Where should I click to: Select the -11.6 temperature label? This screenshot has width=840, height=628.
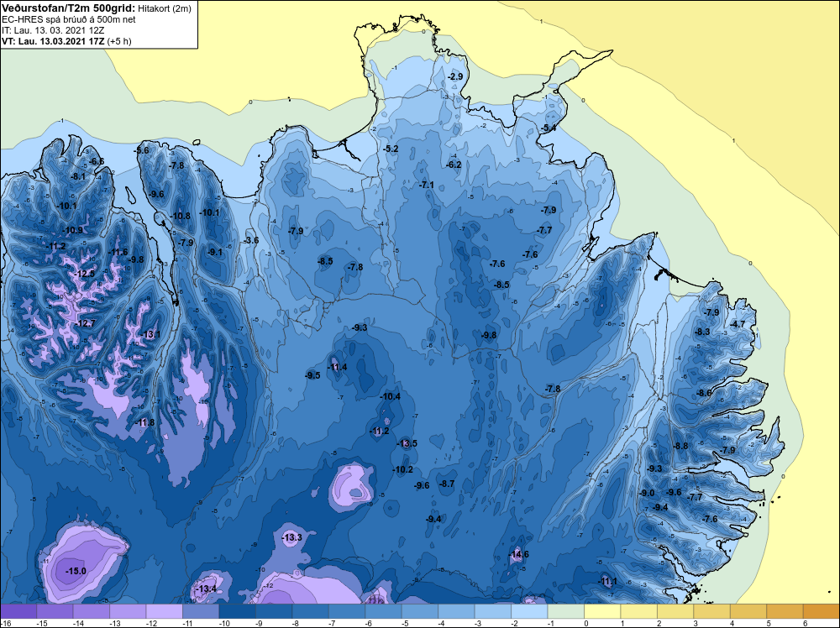coord(118,252)
